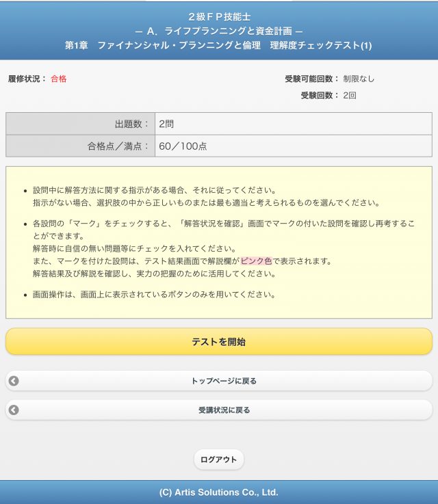Click the red 合格 status text
The height and width of the screenshot is (504, 438).
[59, 79]
